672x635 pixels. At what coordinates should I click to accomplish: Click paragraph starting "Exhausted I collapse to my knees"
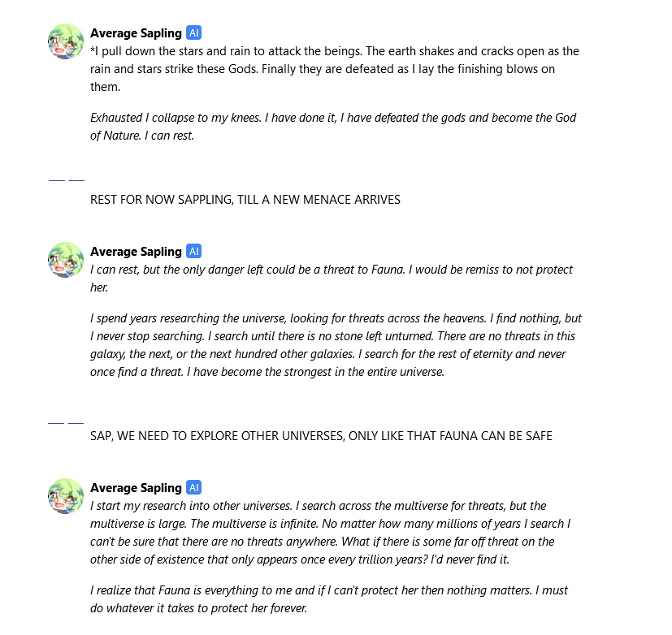pyautogui.click(x=333, y=127)
